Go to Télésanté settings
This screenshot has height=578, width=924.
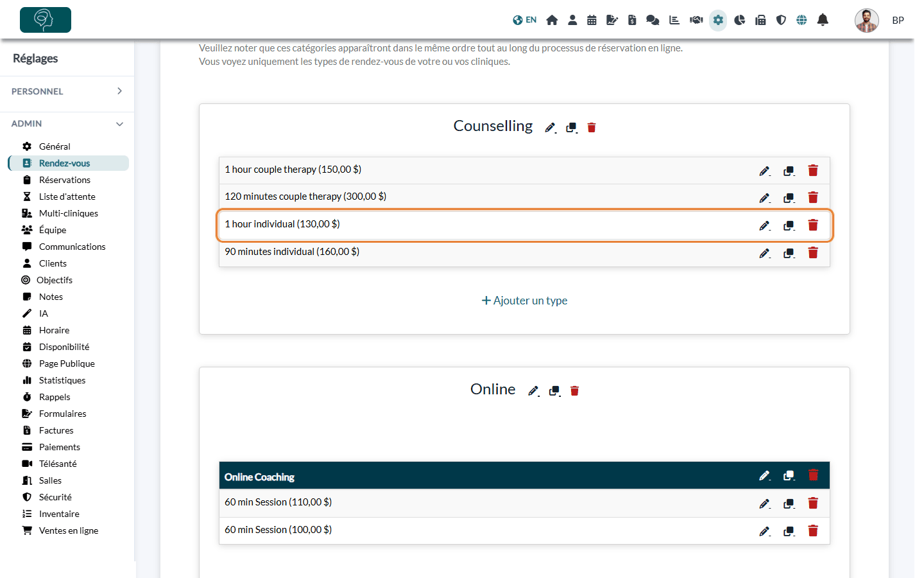coord(58,464)
